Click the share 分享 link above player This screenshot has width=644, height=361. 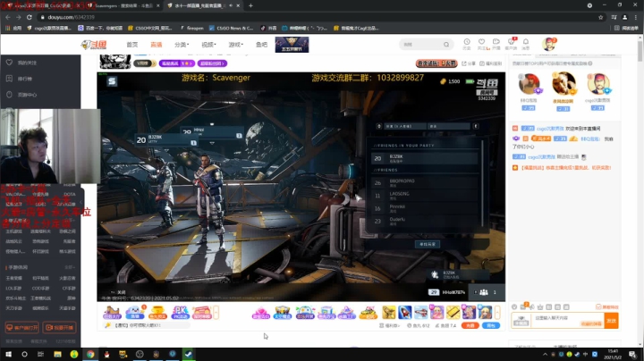[x=469, y=63]
